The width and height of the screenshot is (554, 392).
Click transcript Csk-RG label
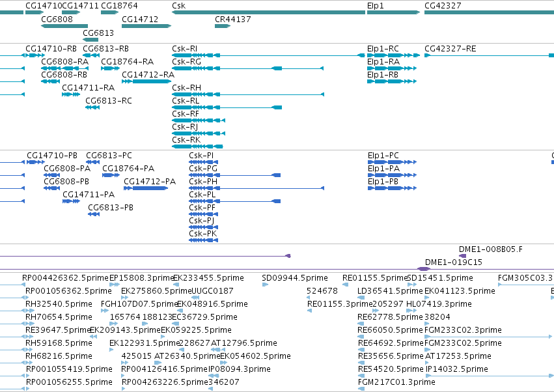[187, 61]
